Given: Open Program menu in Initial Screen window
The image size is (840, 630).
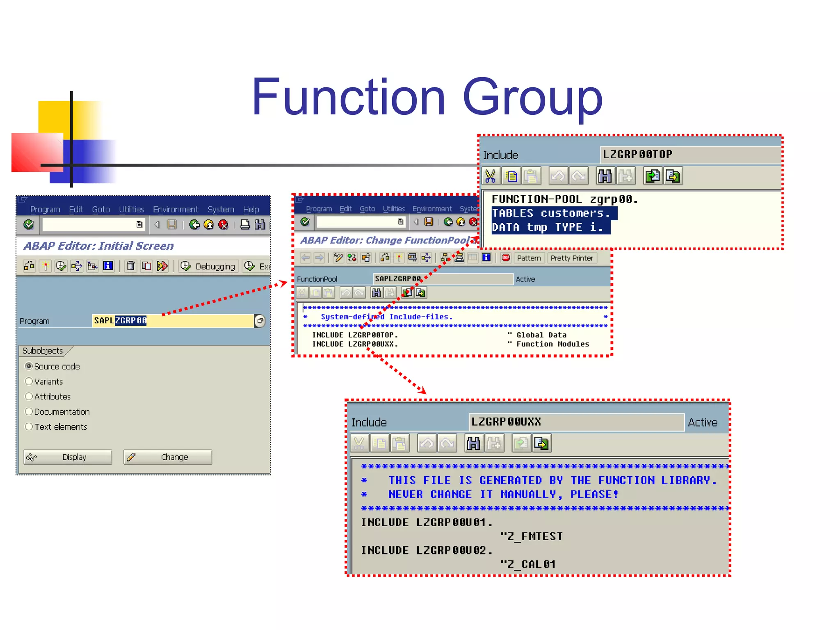Looking at the screenshot, I should (x=45, y=210).
